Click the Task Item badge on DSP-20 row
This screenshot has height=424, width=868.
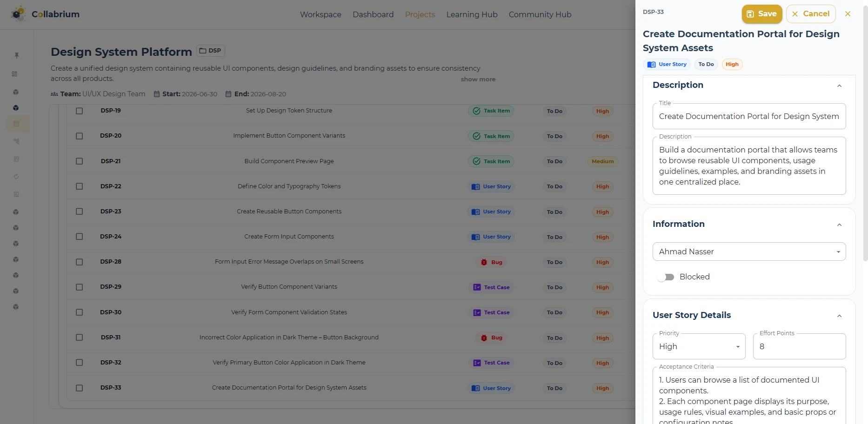click(491, 136)
